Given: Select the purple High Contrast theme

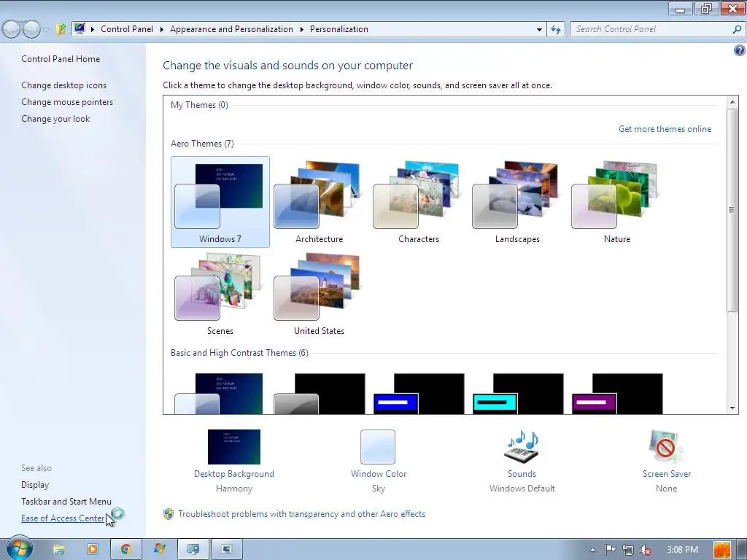Looking at the screenshot, I should [617, 393].
